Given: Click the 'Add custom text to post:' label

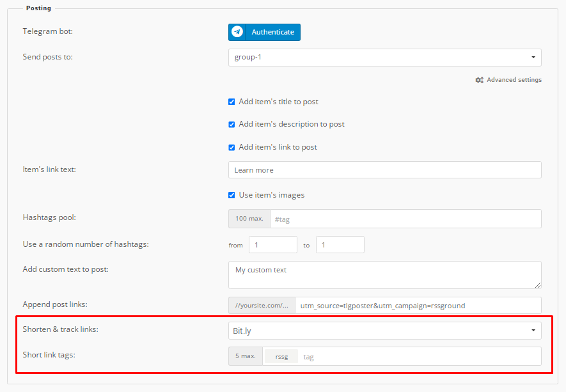Looking at the screenshot, I should (65, 269).
